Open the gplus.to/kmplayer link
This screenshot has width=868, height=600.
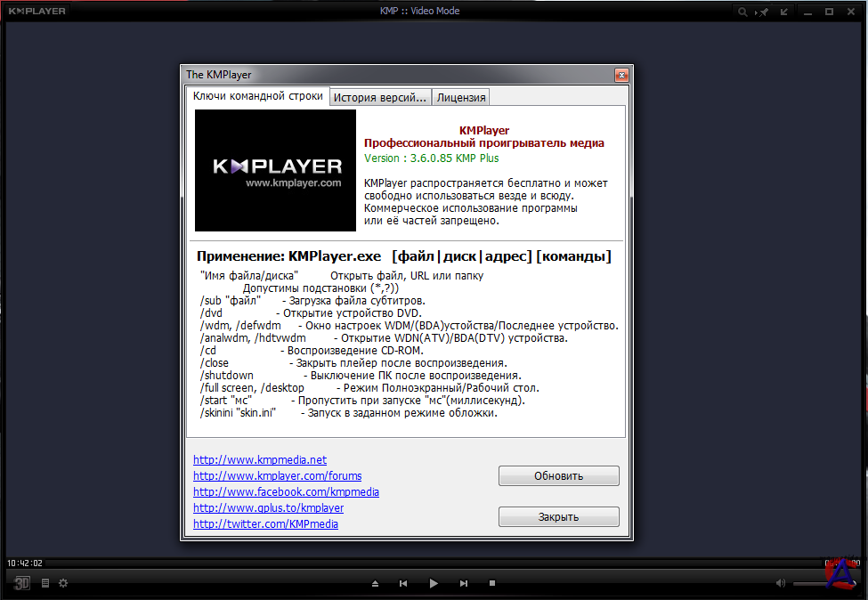click(x=269, y=508)
